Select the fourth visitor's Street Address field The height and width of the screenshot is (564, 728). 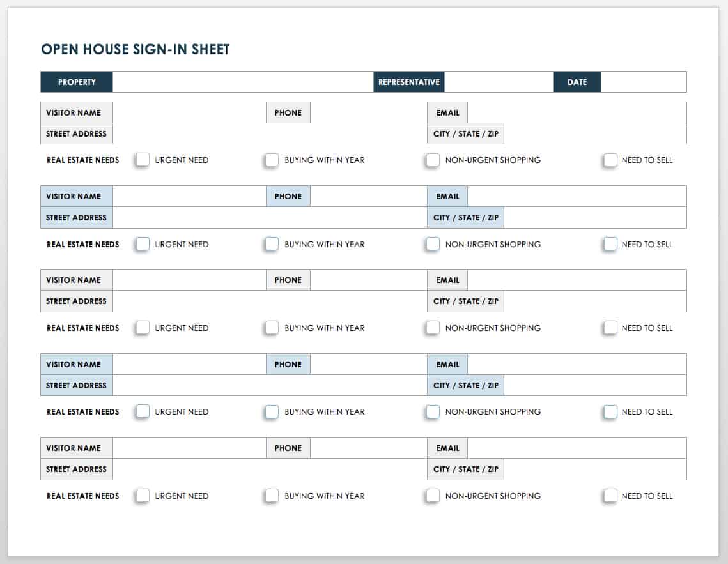270,385
